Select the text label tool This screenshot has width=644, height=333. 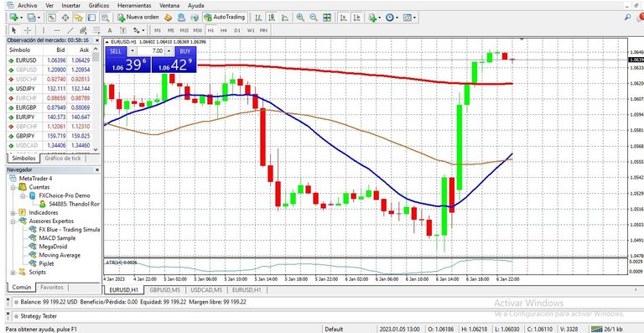click(x=110, y=30)
